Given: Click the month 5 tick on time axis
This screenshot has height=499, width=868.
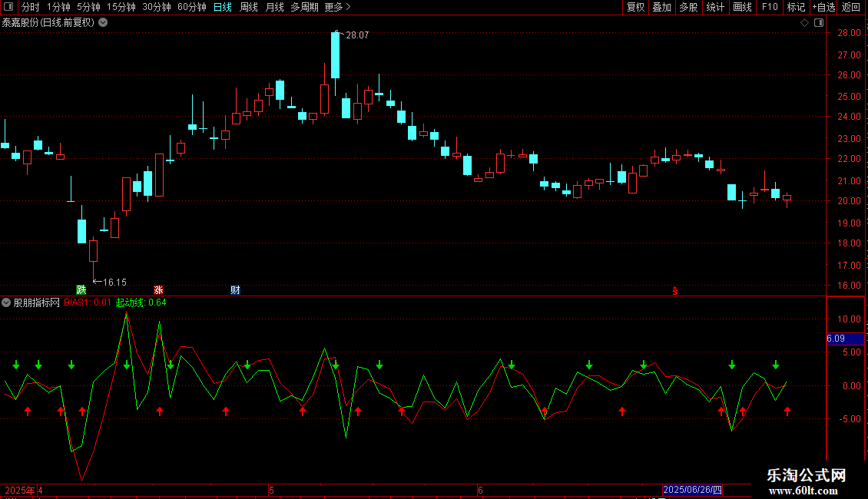Looking at the screenshot, I should point(271,490).
